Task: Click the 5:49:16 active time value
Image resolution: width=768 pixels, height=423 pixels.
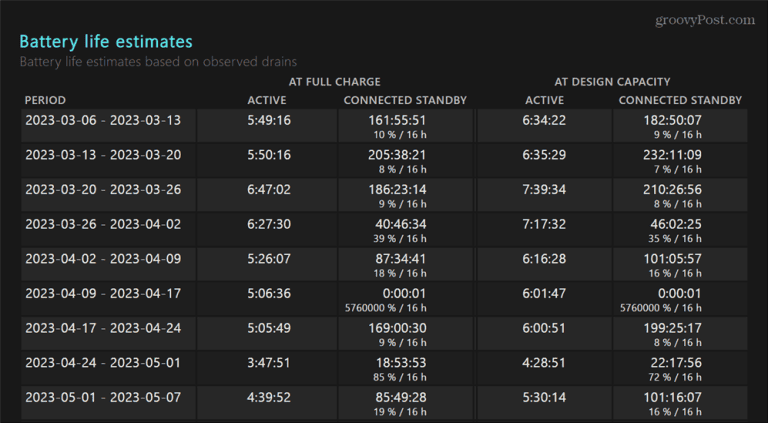Action: point(269,120)
